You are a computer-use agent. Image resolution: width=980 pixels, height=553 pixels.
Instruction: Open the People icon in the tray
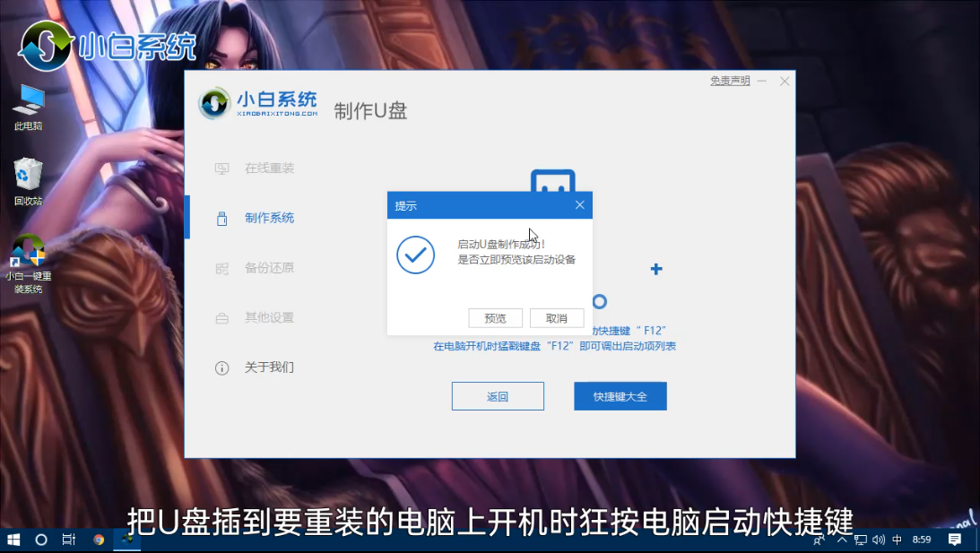pyautogui.click(x=820, y=540)
